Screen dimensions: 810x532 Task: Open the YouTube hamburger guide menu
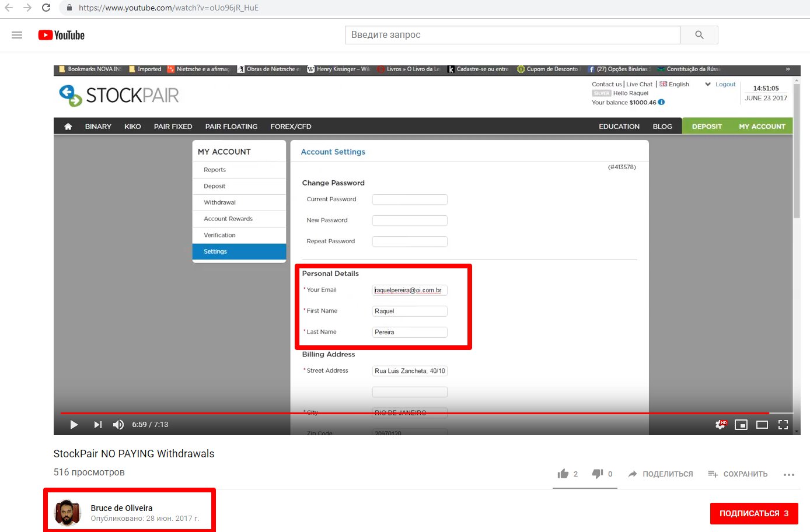click(x=17, y=35)
